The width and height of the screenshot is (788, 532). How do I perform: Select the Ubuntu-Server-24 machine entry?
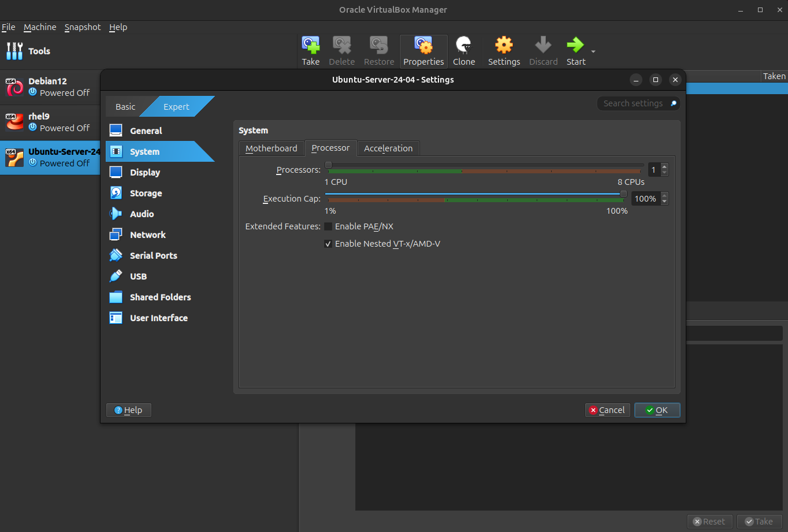pyautogui.click(x=50, y=157)
